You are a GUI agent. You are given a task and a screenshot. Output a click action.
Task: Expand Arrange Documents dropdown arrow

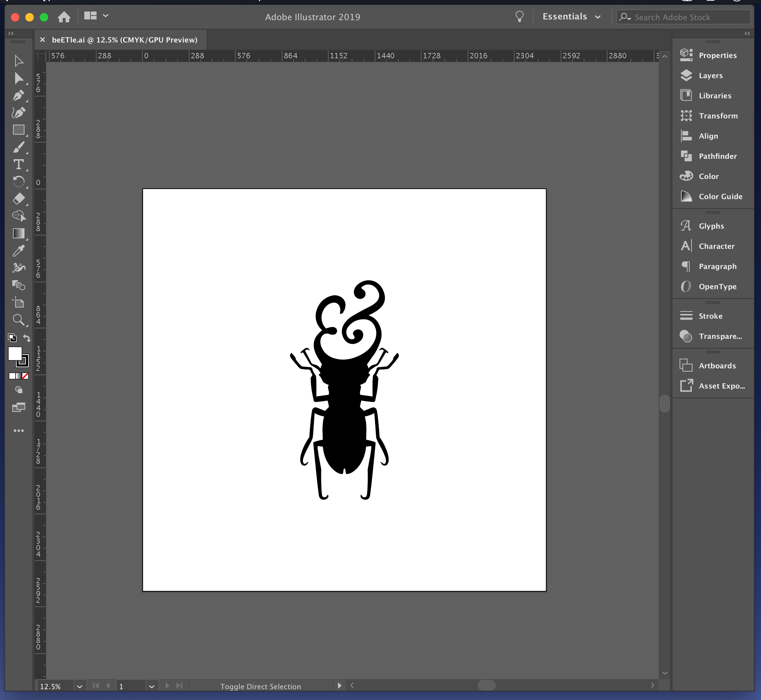click(106, 15)
